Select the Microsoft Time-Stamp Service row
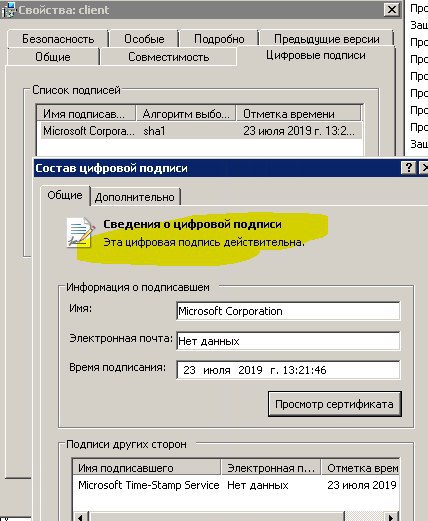The height and width of the screenshot is (521, 428). (236, 485)
